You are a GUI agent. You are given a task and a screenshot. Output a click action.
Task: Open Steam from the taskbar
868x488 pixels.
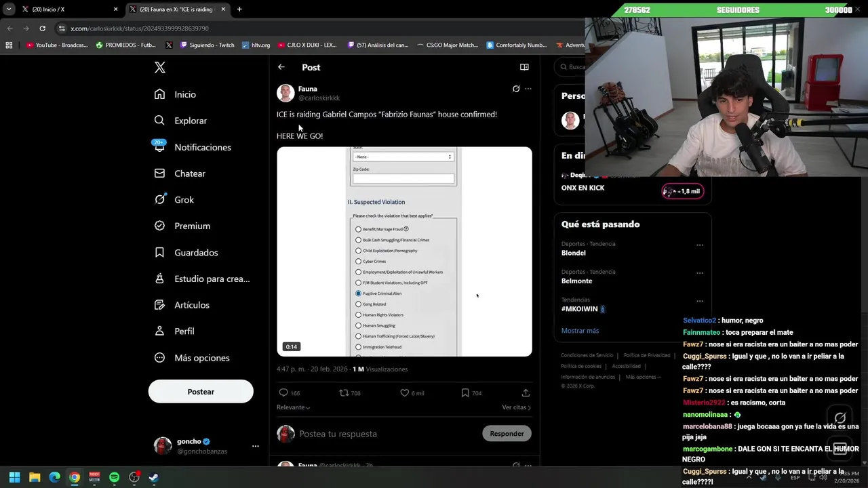(154, 477)
